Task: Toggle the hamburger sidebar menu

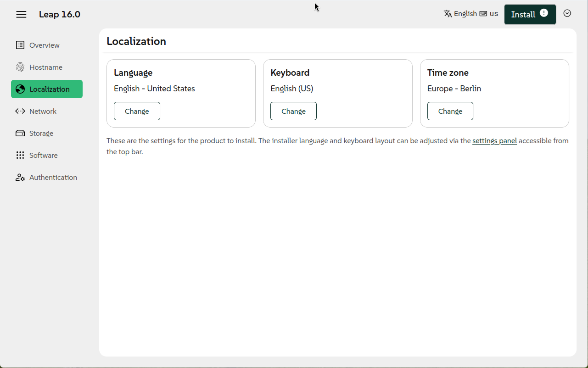Action: click(21, 15)
